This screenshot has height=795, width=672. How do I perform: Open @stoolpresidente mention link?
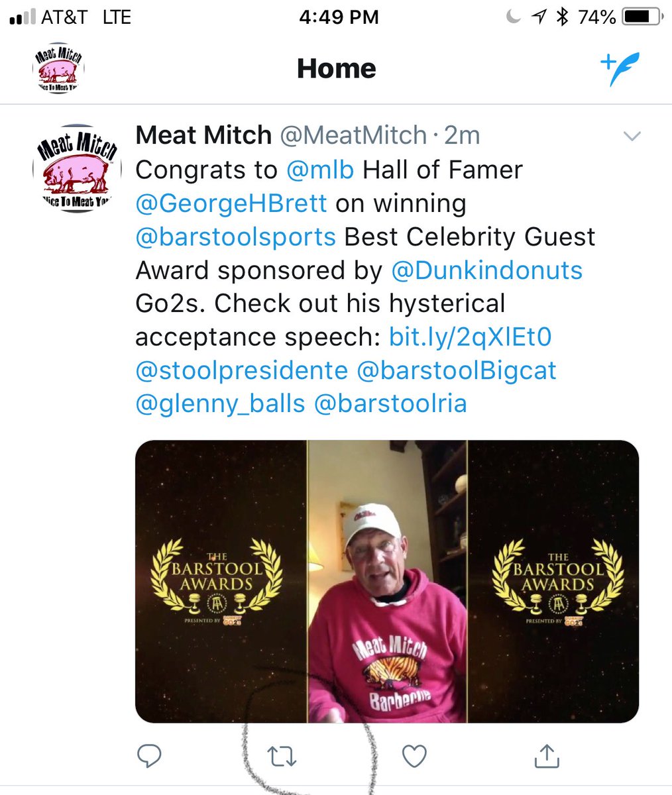241,370
